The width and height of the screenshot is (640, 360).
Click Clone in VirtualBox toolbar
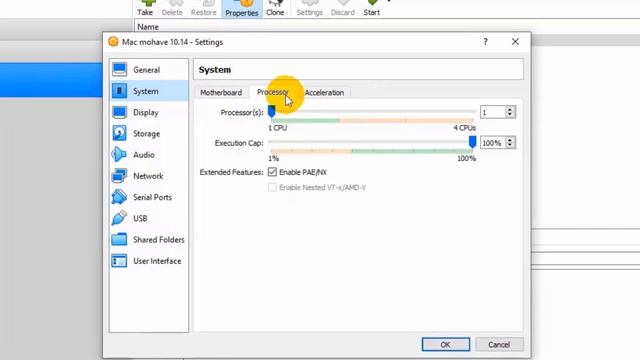275,8
